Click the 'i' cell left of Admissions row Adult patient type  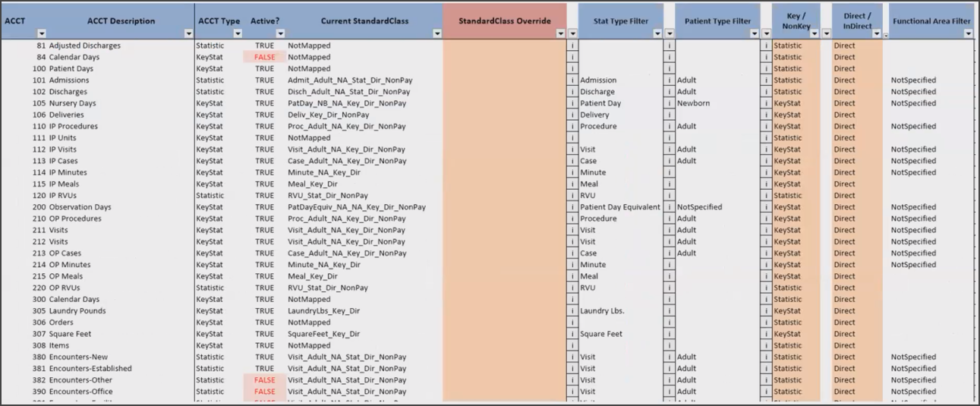(x=670, y=80)
